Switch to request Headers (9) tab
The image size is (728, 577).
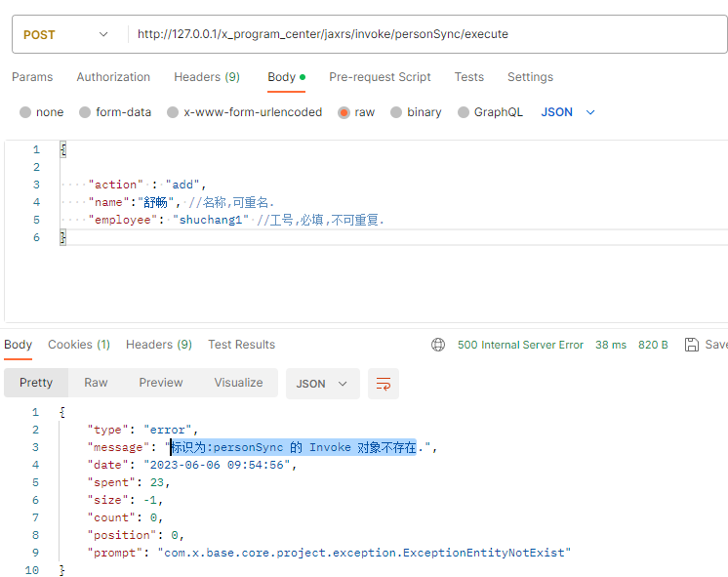coord(207,77)
